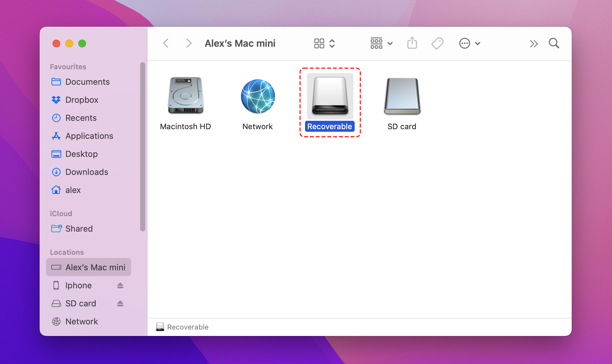Zoom the Finder window with green button
Viewport: 612px width, 364px height.
[x=82, y=43]
